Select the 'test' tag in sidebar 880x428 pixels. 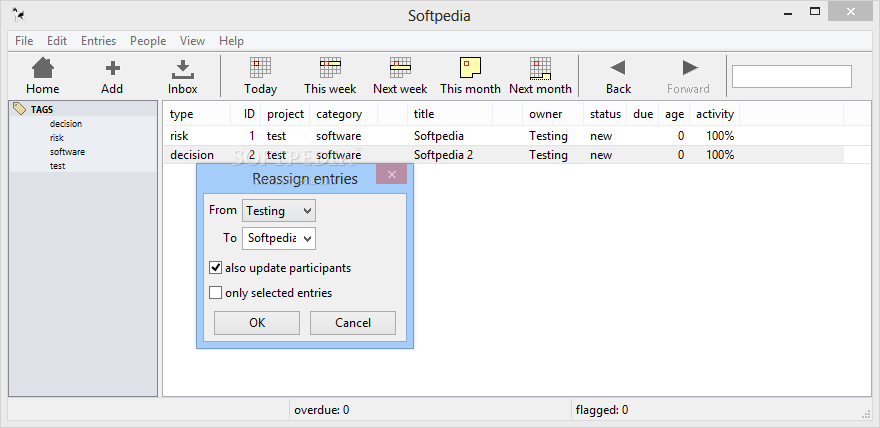pyautogui.click(x=57, y=166)
